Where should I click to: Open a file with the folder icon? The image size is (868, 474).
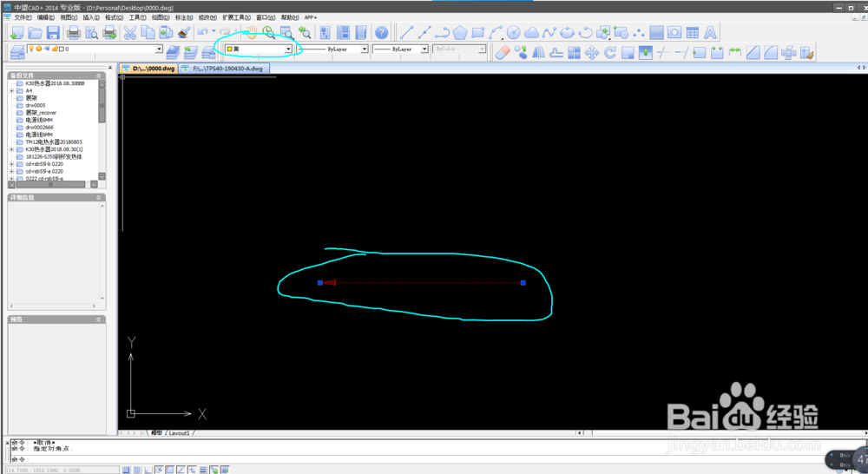[x=35, y=33]
